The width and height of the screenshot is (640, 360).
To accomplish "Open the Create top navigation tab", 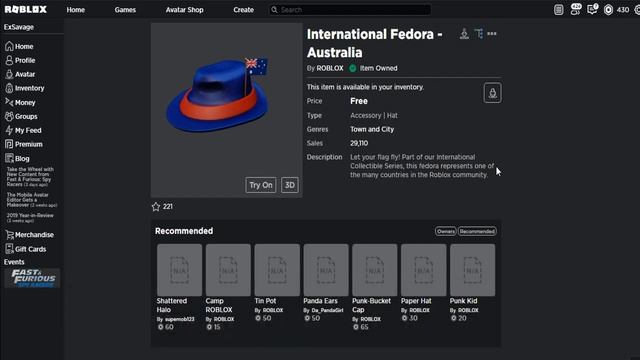I will coord(243,10).
